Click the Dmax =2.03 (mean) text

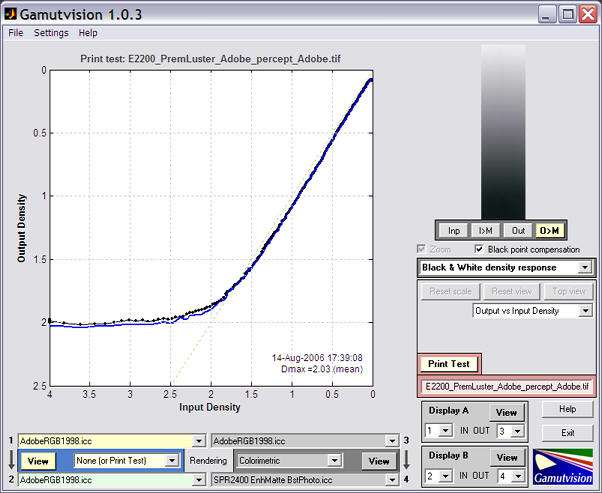point(322,369)
